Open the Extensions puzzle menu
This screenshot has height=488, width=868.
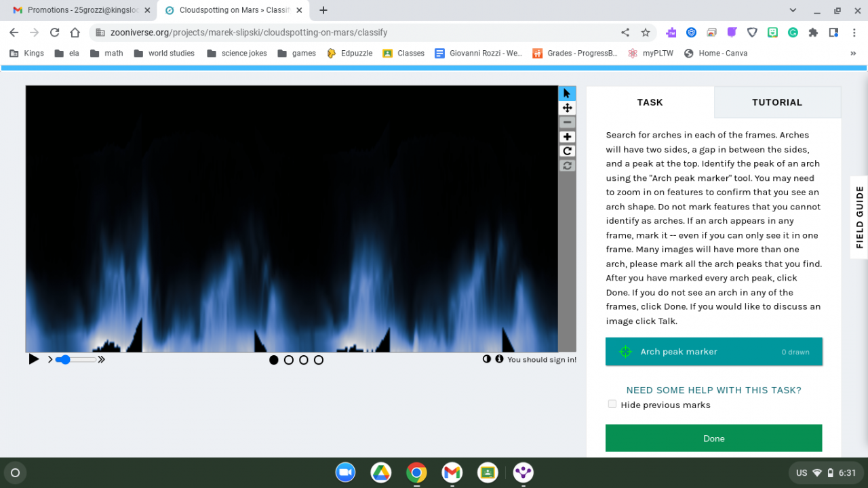[813, 33]
